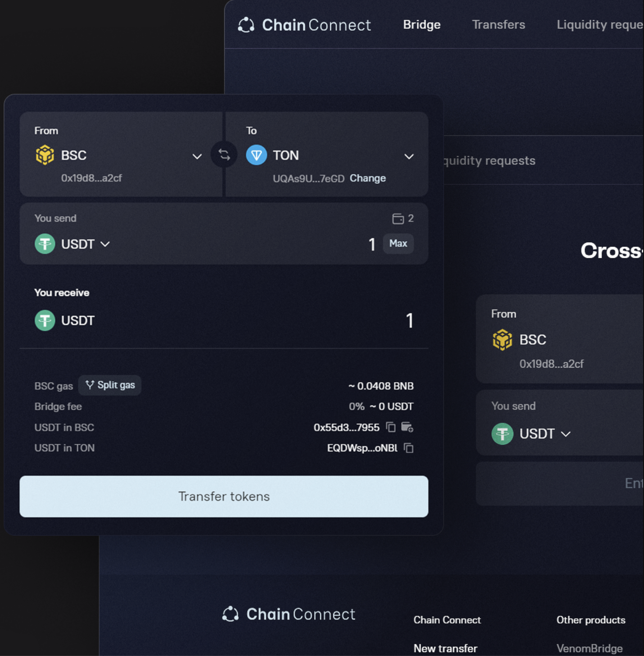Click the 0x55d3...7955 contract address
Image resolution: width=644 pixels, height=656 pixels.
(346, 427)
